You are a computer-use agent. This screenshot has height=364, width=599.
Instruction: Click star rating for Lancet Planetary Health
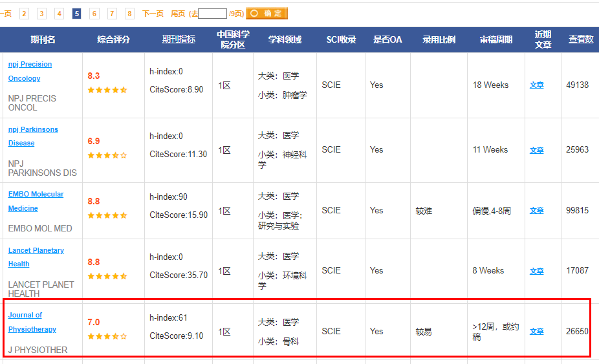coord(107,276)
